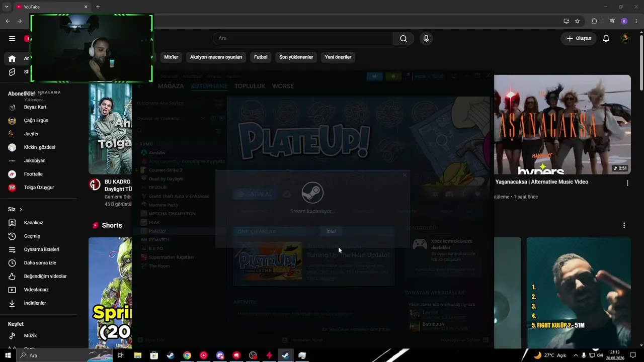The width and height of the screenshot is (644, 362).
Task: Open the taskbar date and time
Action: click(615, 355)
